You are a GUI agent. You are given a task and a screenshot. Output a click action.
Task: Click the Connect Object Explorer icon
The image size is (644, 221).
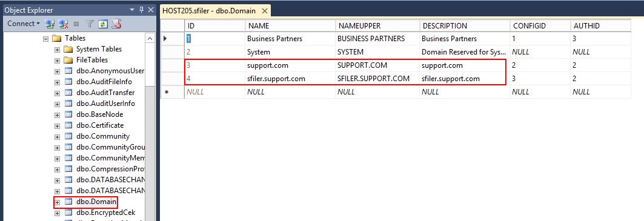[50, 24]
